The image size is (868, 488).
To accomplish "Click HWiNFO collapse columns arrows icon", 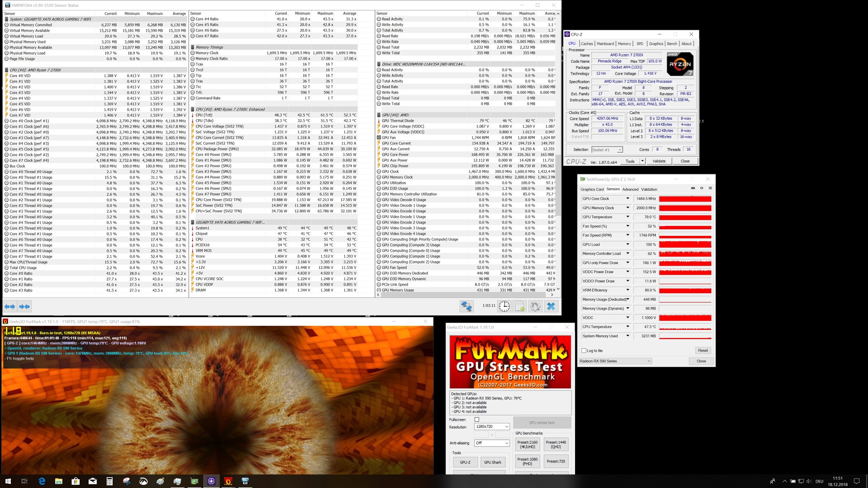I will tap(24, 306).
